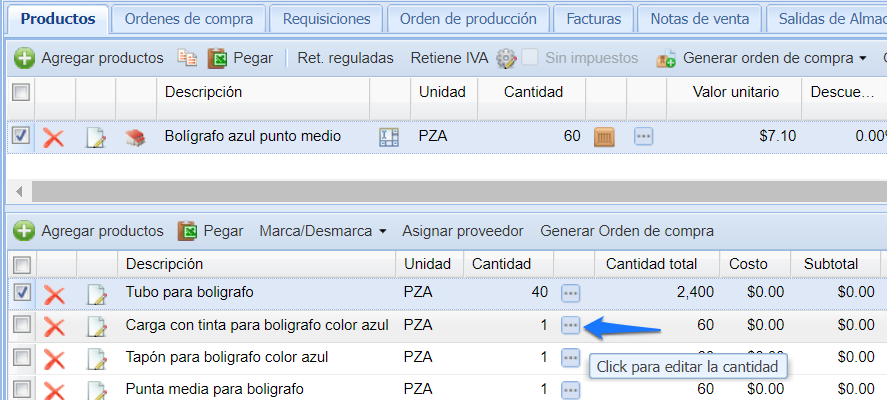
Task: Click the lower toolbar Pegar label
Action: (223, 231)
